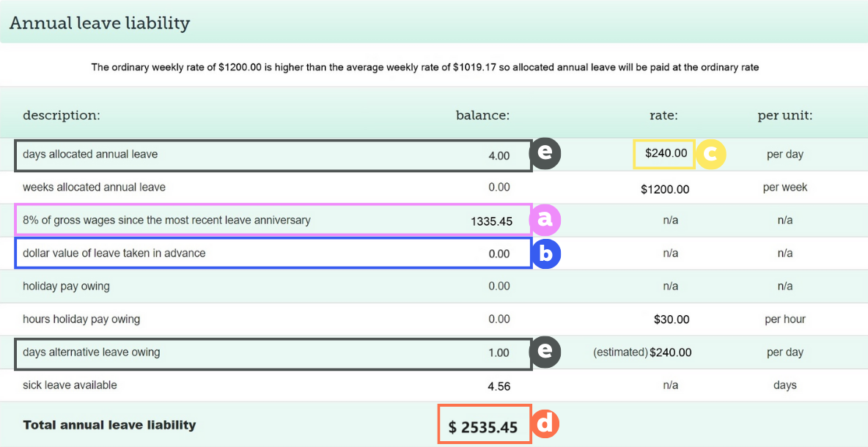The image size is (868, 447).
Task: Click the $1200.00 per week rate
Action: click(x=665, y=189)
